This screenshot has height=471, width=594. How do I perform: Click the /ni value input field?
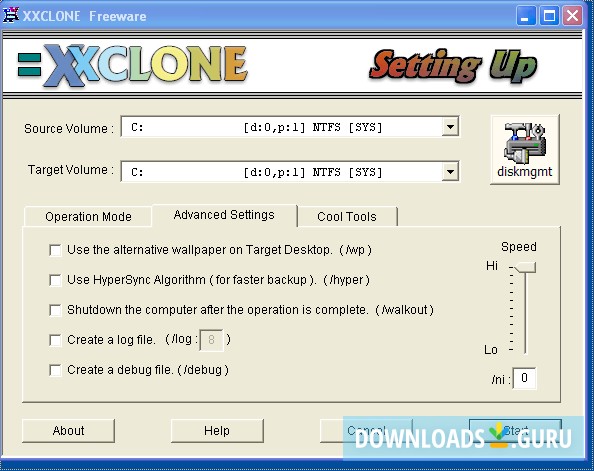click(x=524, y=378)
